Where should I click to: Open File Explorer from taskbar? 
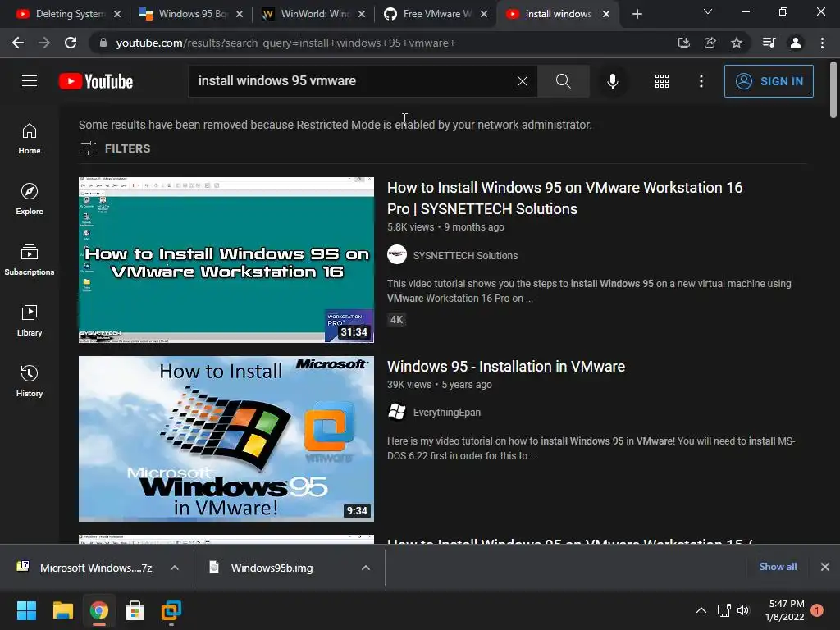[62, 610]
